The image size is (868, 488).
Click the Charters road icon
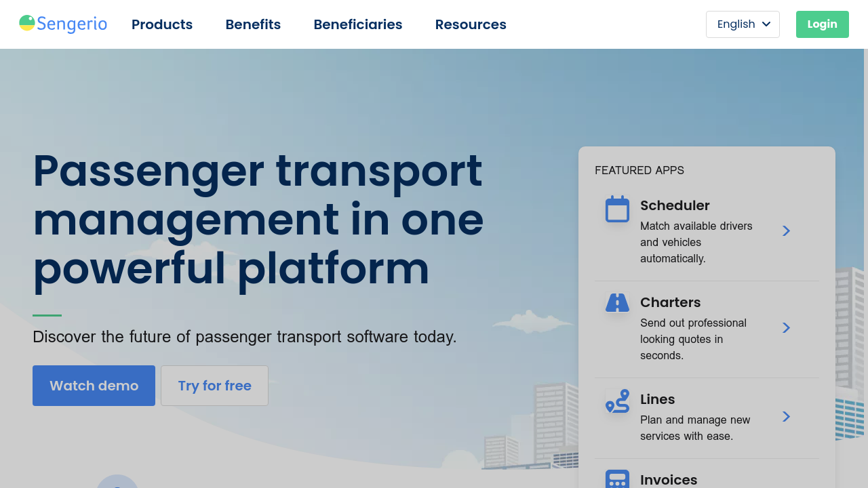click(x=617, y=303)
